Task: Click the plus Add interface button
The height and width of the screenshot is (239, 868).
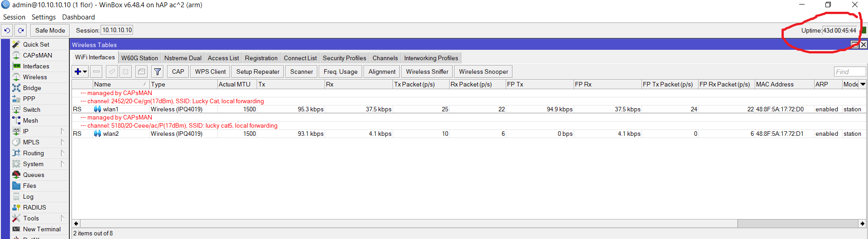Action: [78, 72]
